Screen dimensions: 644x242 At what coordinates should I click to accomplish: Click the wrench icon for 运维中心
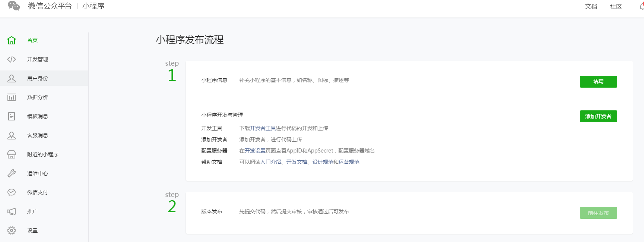[x=12, y=173]
